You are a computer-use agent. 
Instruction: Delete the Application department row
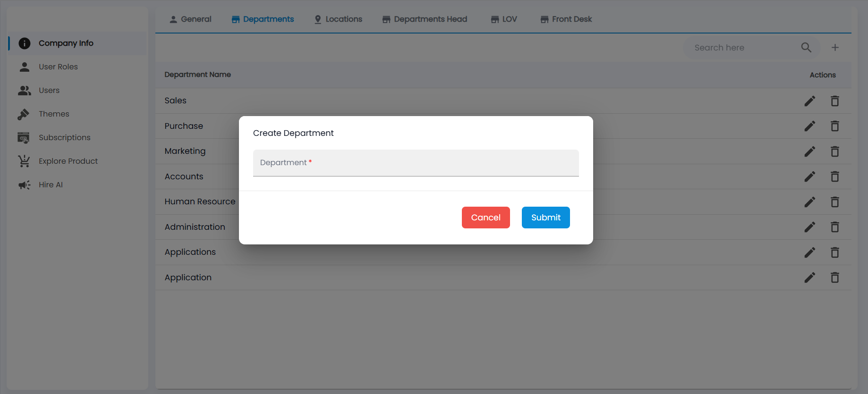click(x=835, y=277)
